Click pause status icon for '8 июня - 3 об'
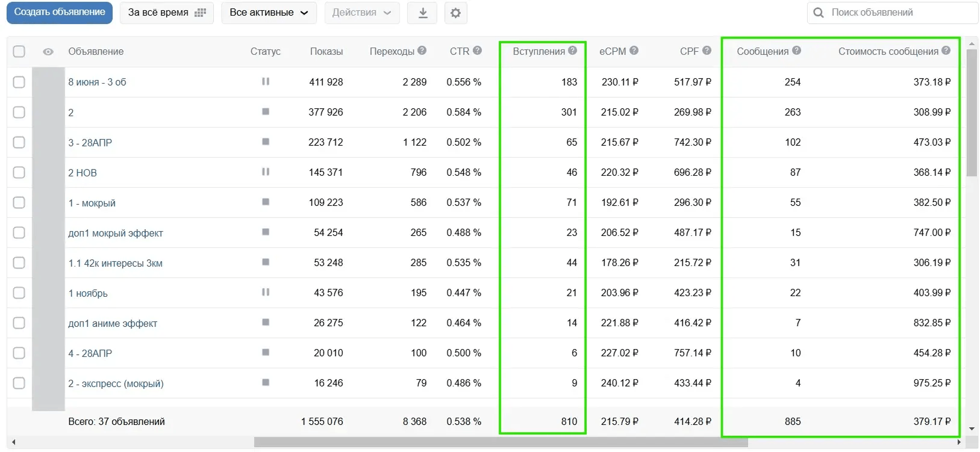980x452 pixels. 266,81
